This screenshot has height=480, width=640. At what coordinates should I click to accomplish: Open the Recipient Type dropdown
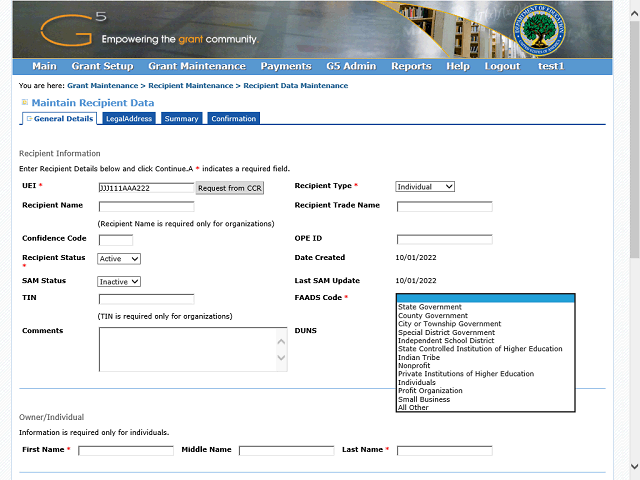point(425,186)
